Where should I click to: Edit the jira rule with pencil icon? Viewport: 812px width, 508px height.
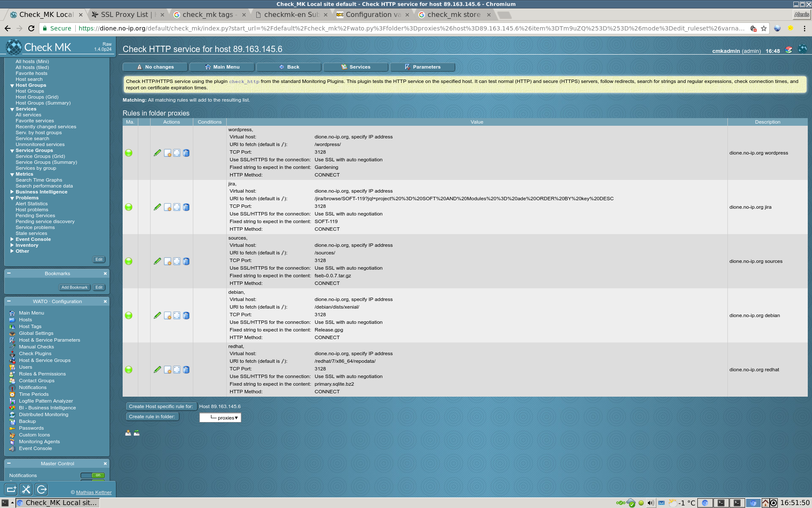157,207
